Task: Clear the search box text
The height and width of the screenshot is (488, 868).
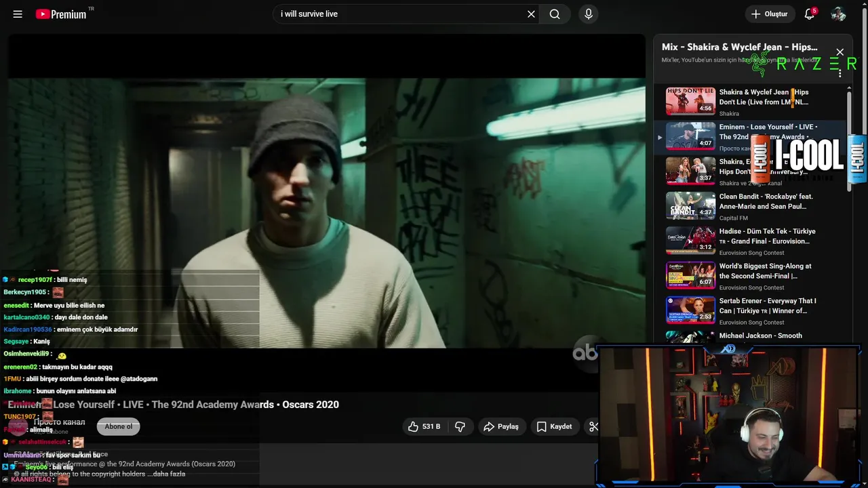Action: coord(531,14)
